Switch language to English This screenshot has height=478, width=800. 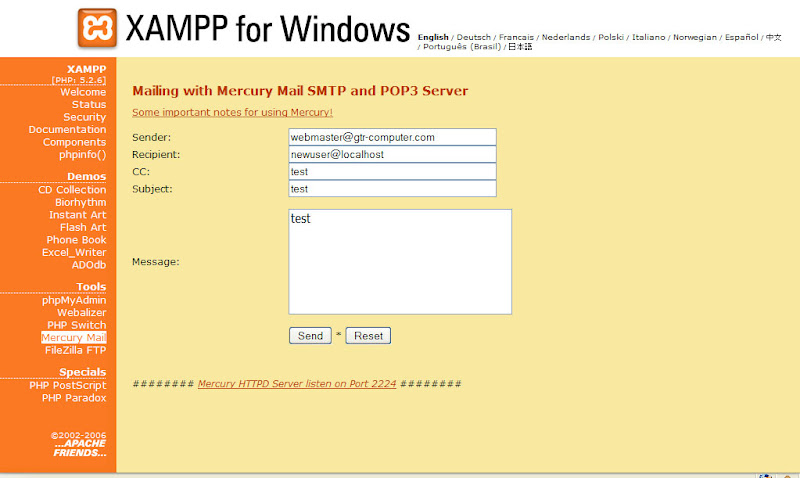click(433, 37)
